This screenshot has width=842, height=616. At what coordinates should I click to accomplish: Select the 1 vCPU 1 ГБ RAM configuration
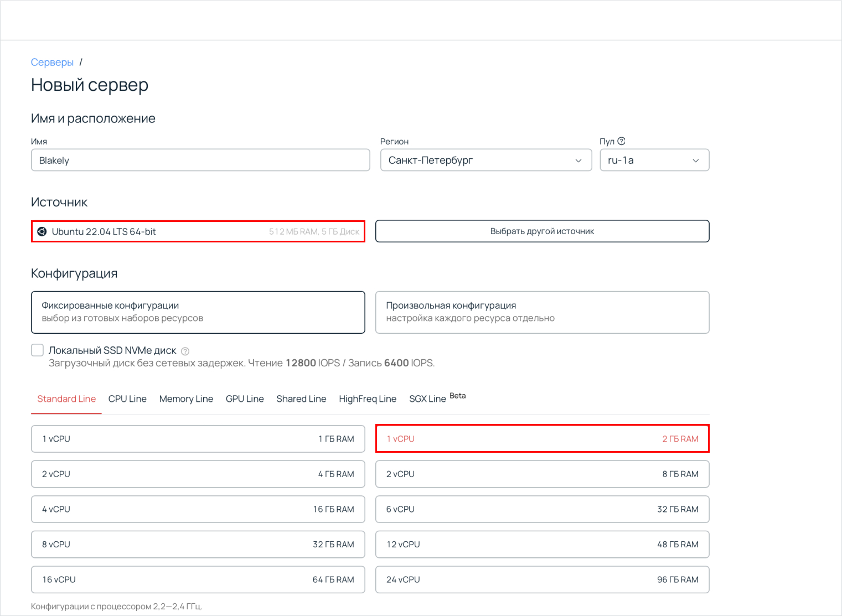click(x=198, y=439)
